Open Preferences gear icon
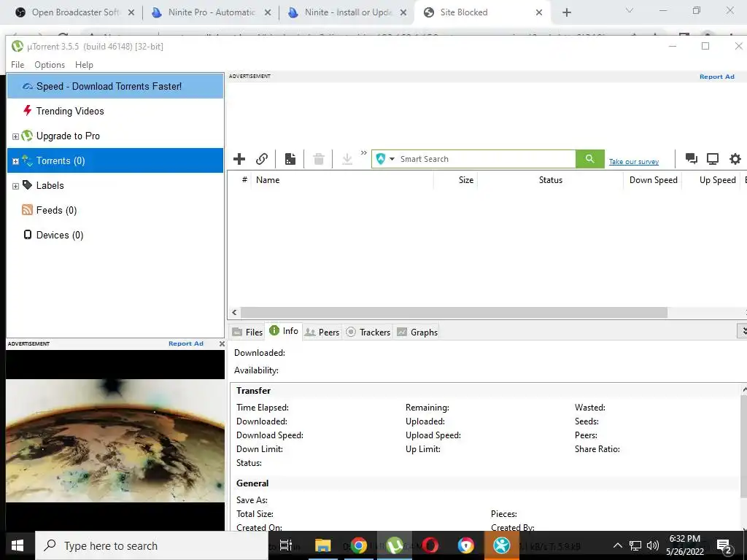The image size is (747, 560). click(735, 159)
